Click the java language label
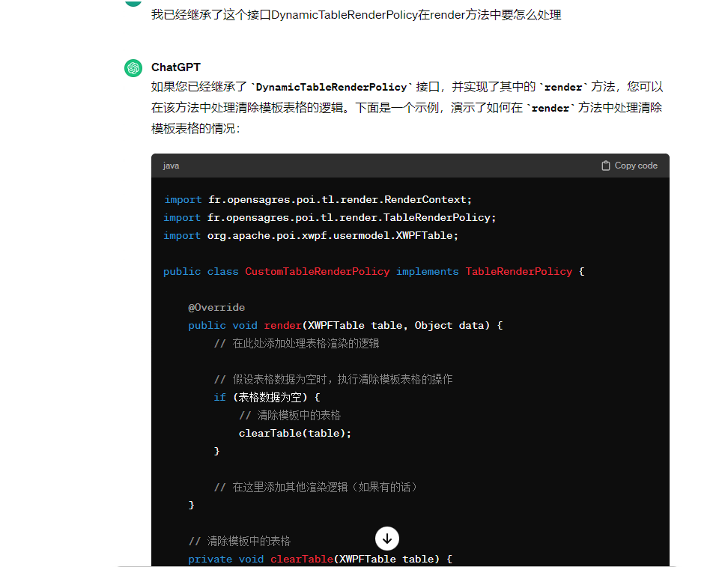Screen dimensions: 728x567 click(171, 166)
